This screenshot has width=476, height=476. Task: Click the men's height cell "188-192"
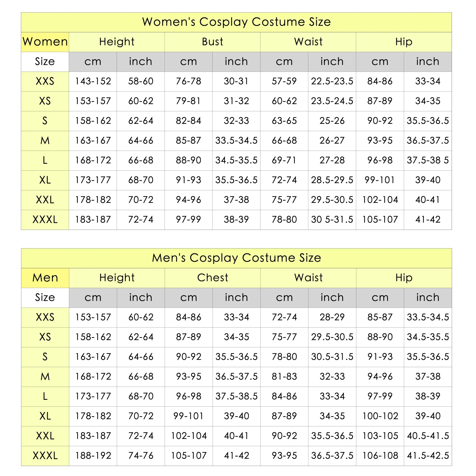93,456
